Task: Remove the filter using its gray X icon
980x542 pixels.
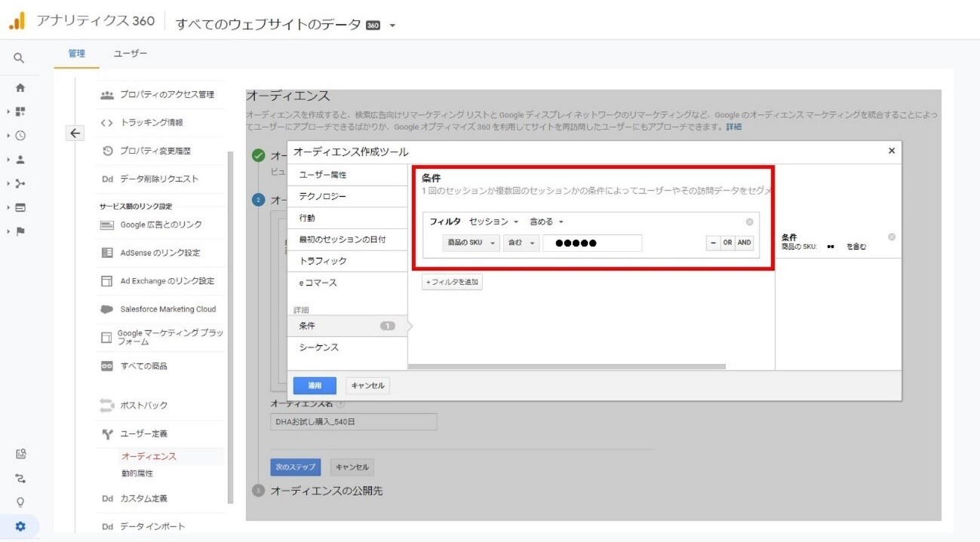Action: [x=749, y=222]
